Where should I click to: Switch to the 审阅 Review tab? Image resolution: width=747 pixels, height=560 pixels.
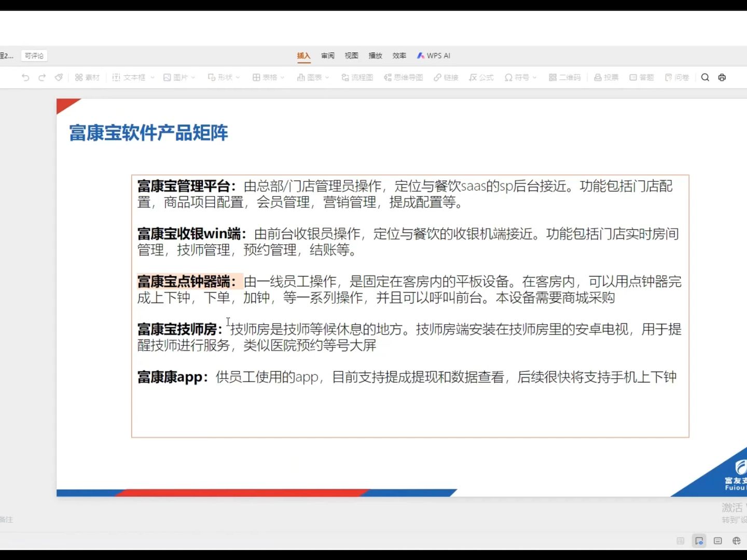coord(327,55)
